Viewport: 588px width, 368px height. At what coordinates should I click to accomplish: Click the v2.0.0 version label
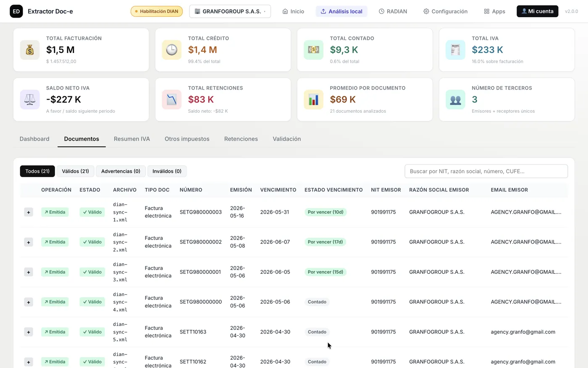tap(571, 11)
